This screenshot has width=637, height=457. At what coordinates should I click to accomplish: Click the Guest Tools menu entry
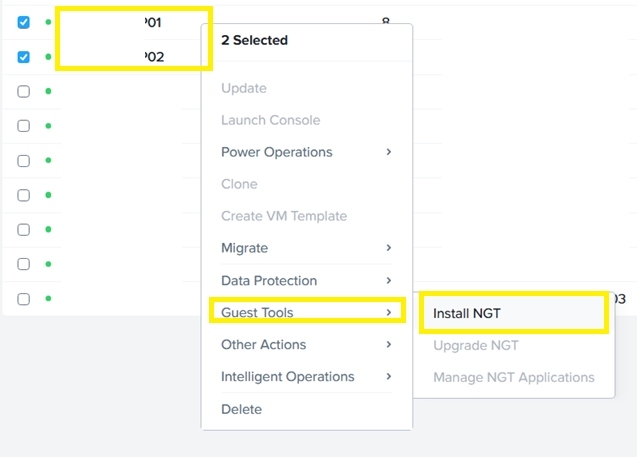coord(257,313)
